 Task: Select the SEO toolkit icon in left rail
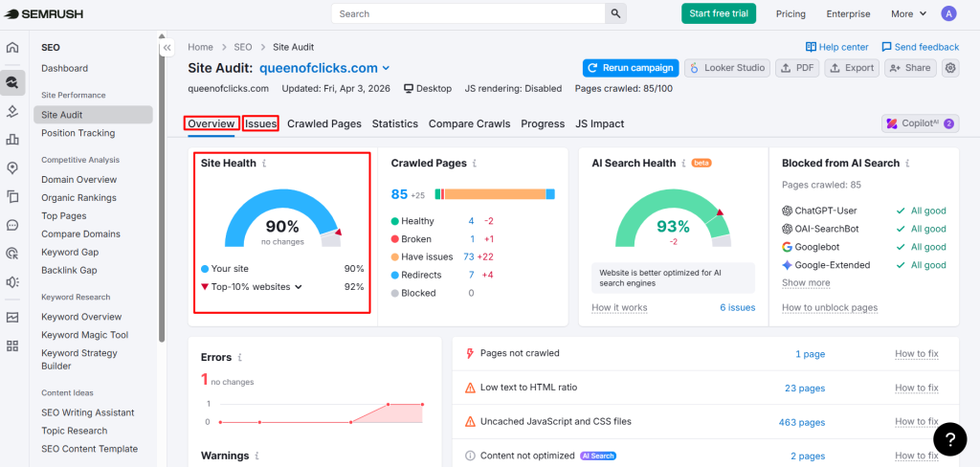pyautogui.click(x=12, y=82)
